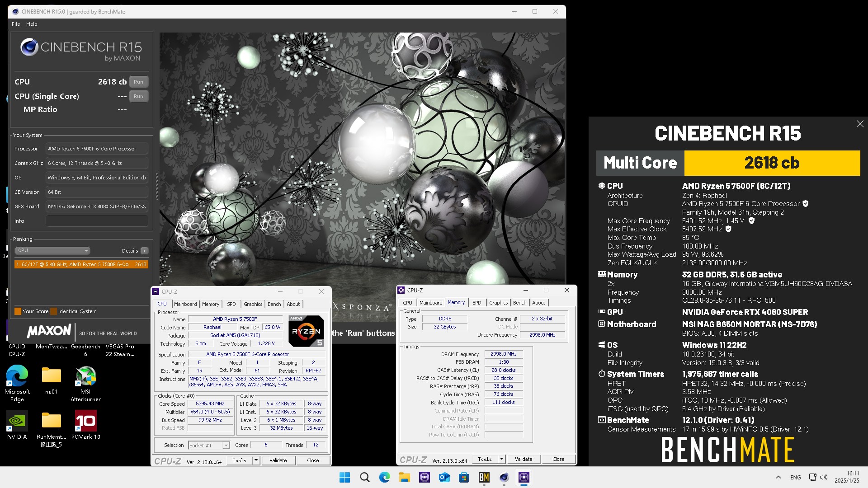This screenshot has height=488, width=868.
Task: Open the RunMemtest folder on desktop
Action: [51, 428]
